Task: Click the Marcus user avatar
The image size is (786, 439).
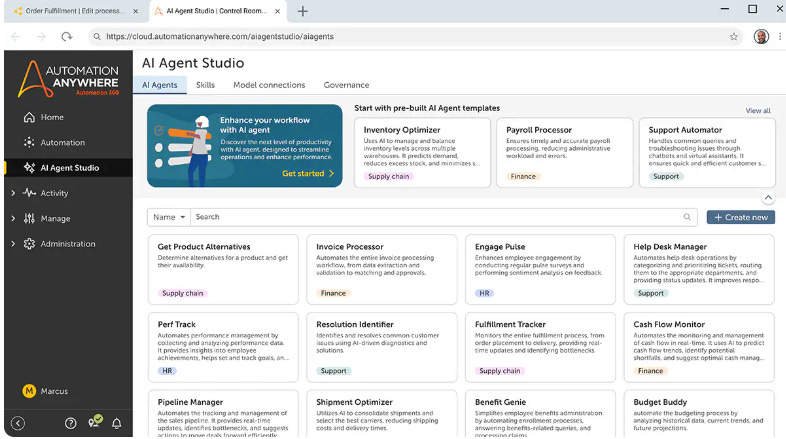Action: pyautogui.click(x=29, y=391)
